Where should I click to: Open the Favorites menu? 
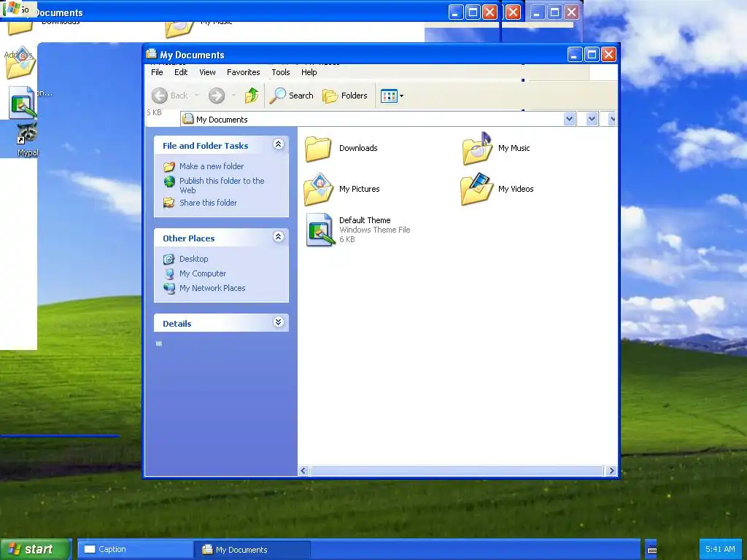tap(244, 72)
